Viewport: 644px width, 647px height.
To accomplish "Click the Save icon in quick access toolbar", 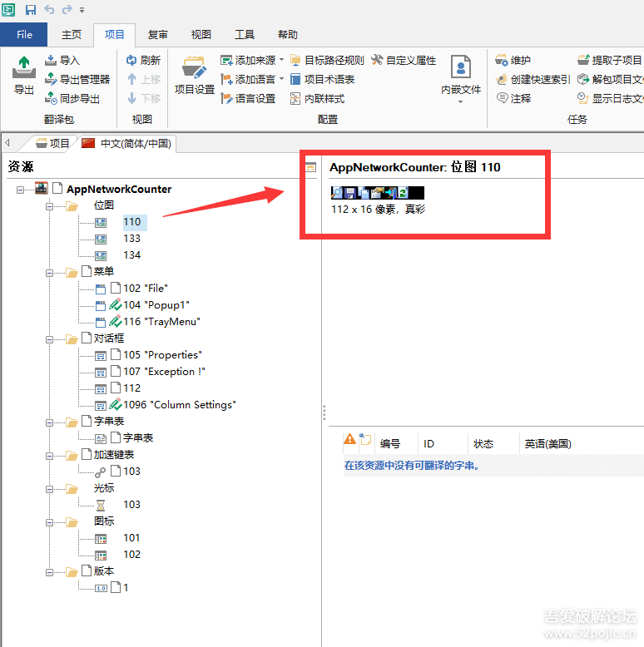I will (x=31, y=9).
